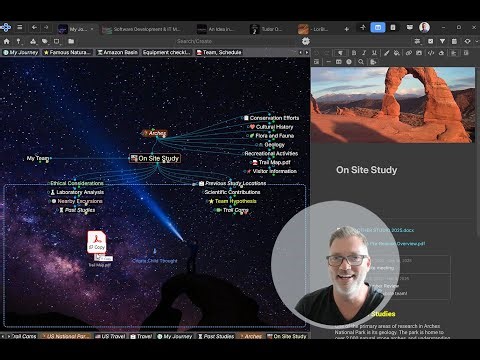
Task: Go forward with the right arrow
Action: point(46,28)
